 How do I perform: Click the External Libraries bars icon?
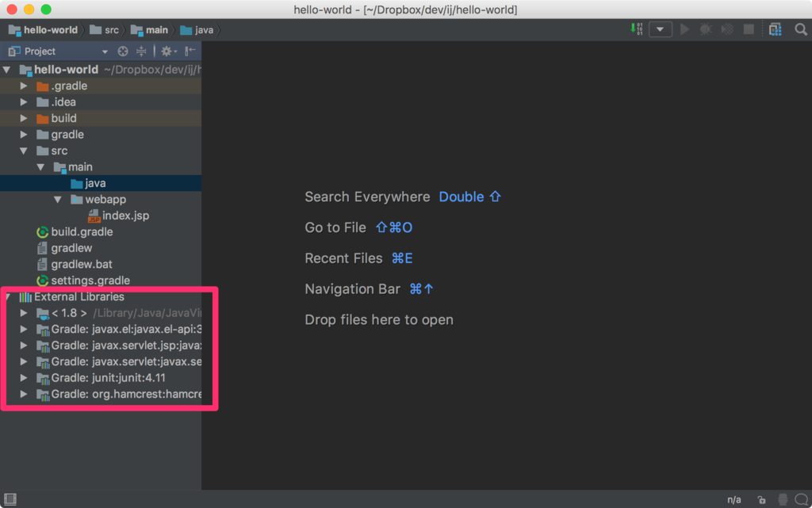tap(25, 297)
